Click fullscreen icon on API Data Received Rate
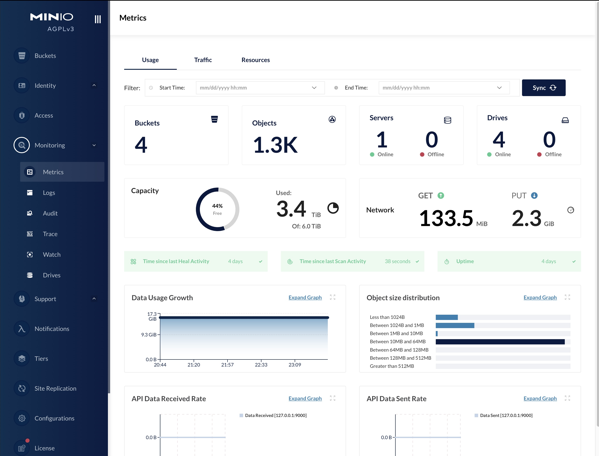599x456 pixels. 333,398
